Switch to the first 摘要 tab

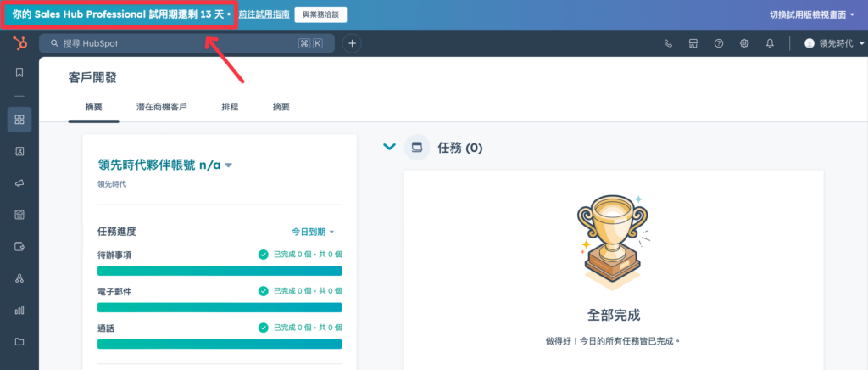tap(93, 107)
